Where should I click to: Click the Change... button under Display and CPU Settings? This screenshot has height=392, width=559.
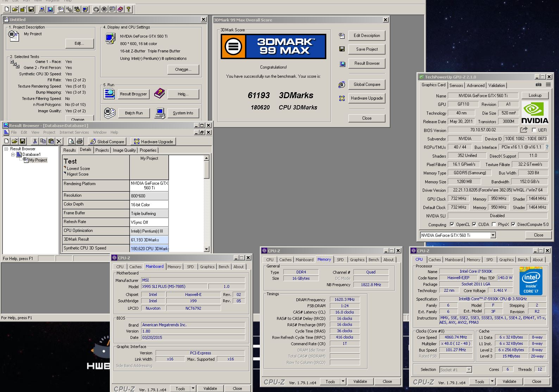[183, 69]
